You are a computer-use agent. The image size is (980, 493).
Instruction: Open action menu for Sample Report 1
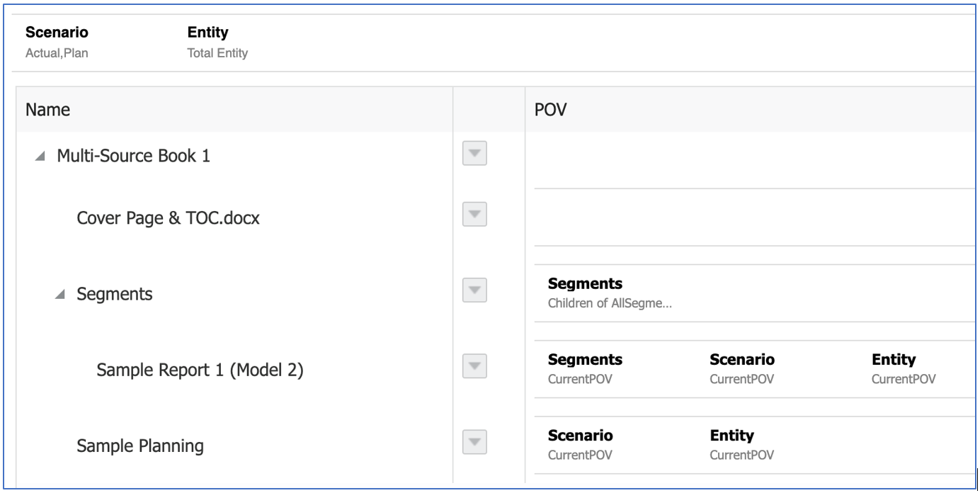tap(474, 366)
